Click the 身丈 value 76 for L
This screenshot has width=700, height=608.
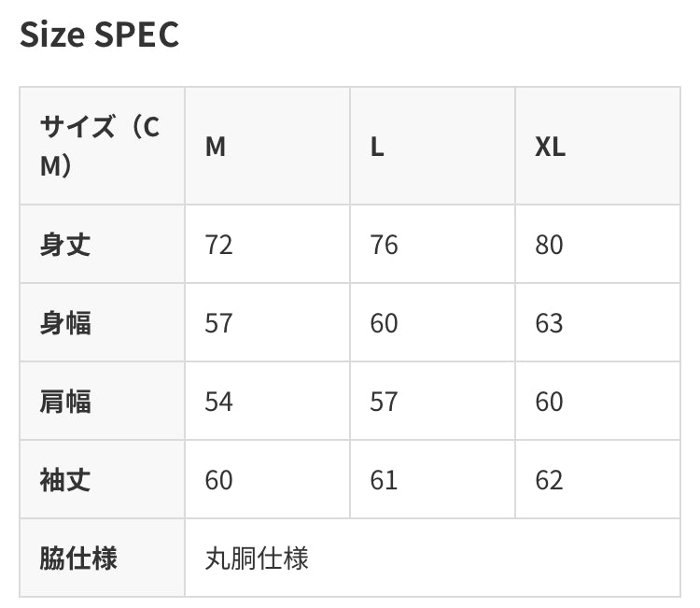tap(384, 245)
